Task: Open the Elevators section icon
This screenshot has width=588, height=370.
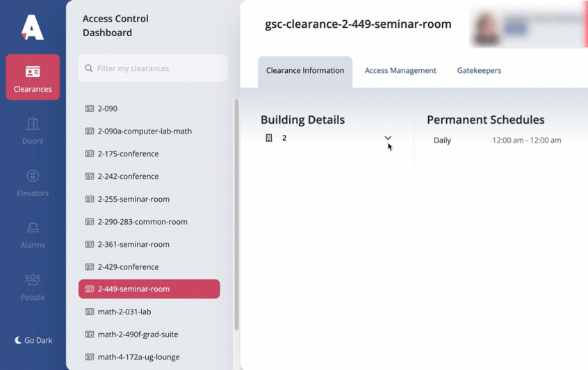Action: (33, 176)
